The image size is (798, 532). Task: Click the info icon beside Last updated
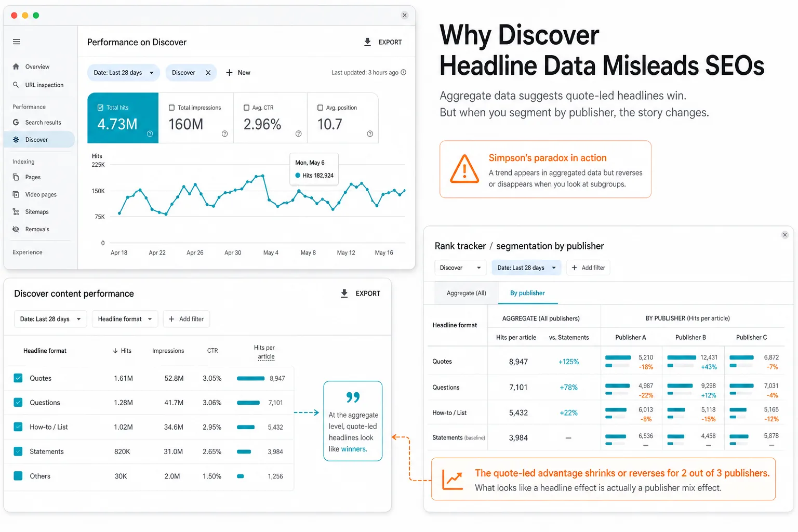[404, 72]
